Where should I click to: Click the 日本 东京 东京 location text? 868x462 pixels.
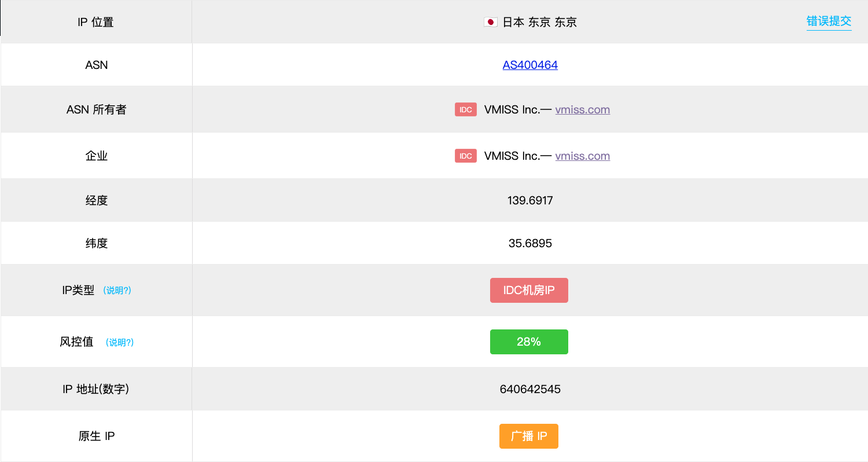point(539,23)
